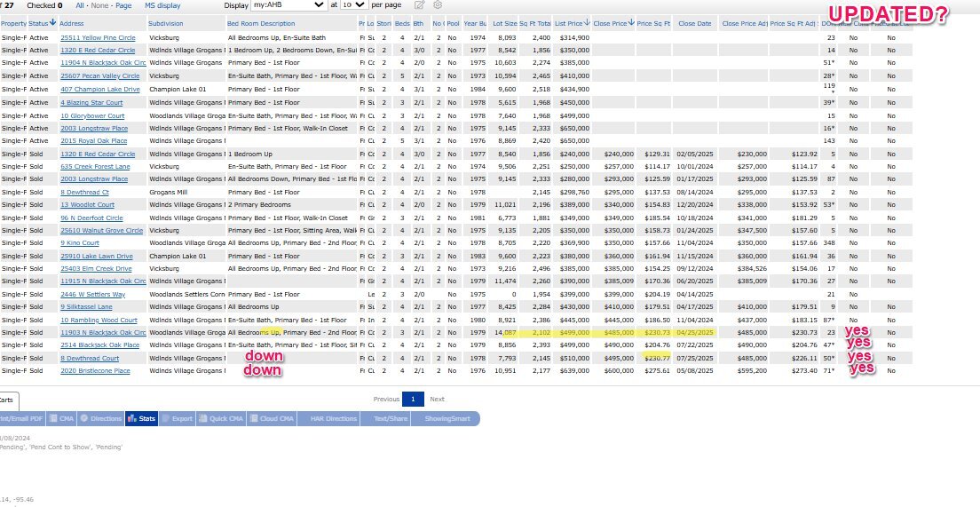Sort by Sq Ft Total header
Screen dimensions: 980x507
click(535, 24)
